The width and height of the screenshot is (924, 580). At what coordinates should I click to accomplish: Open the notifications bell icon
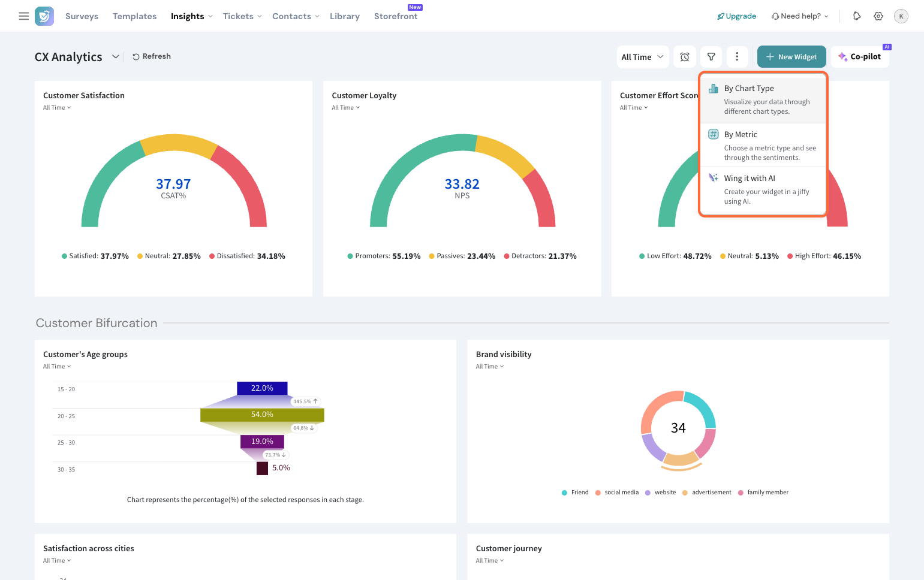857,16
